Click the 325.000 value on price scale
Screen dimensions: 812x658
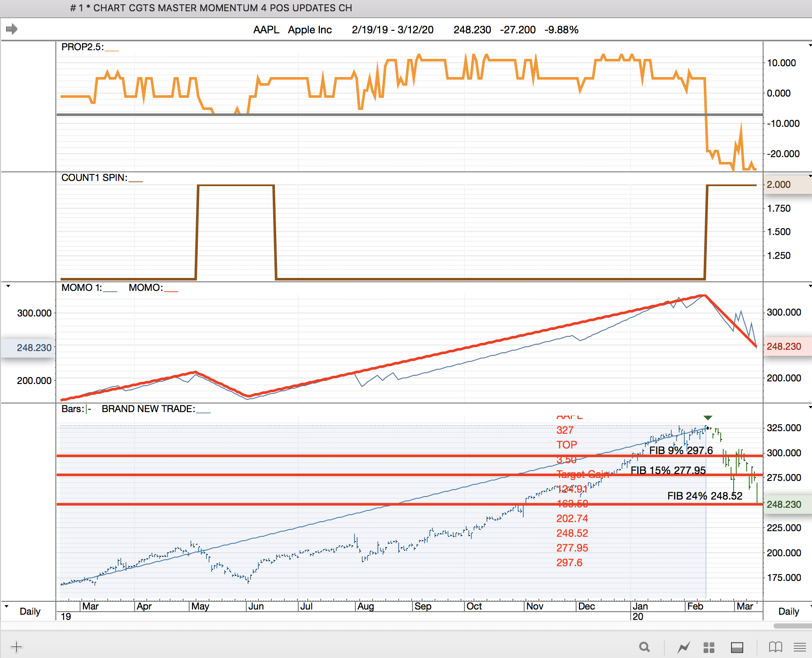[x=784, y=428]
